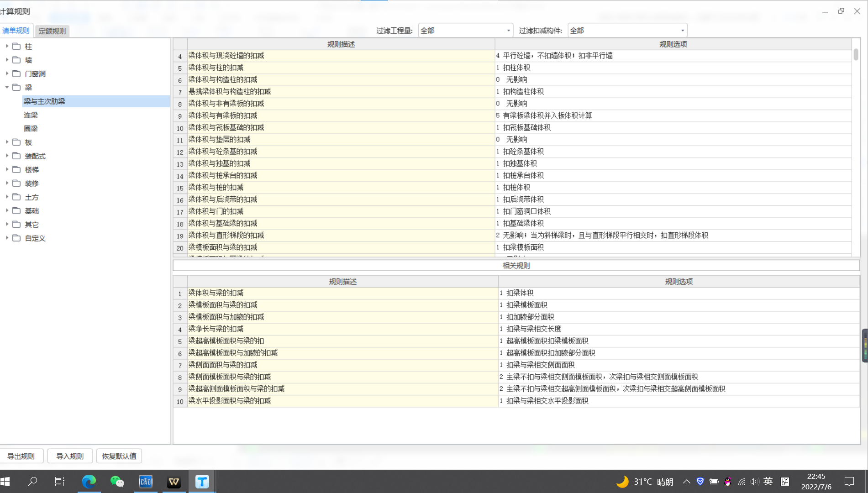Switch to the blue T application taskbar icon
868x493 pixels.
point(202,482)
